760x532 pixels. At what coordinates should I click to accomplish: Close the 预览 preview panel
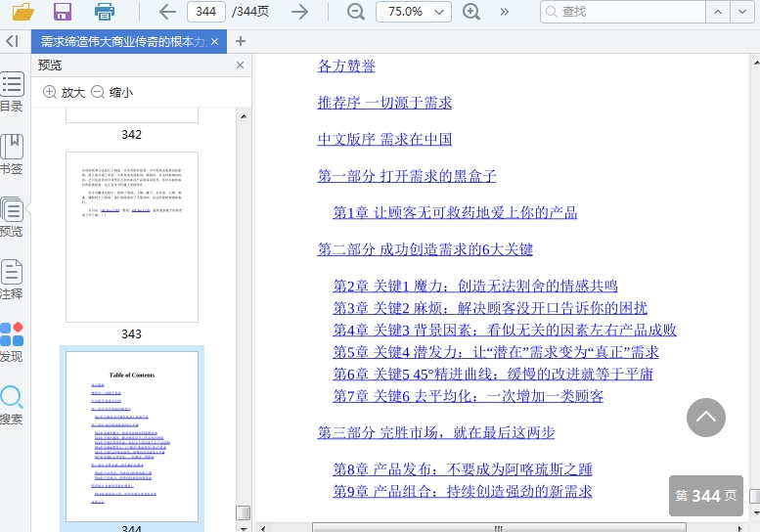pos(240,65)
